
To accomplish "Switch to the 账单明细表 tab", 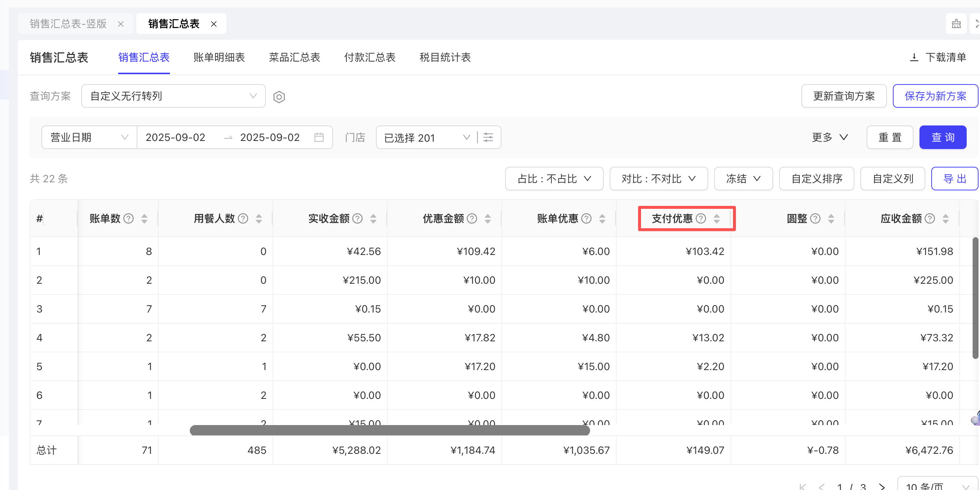I will [x=219, y=58].
